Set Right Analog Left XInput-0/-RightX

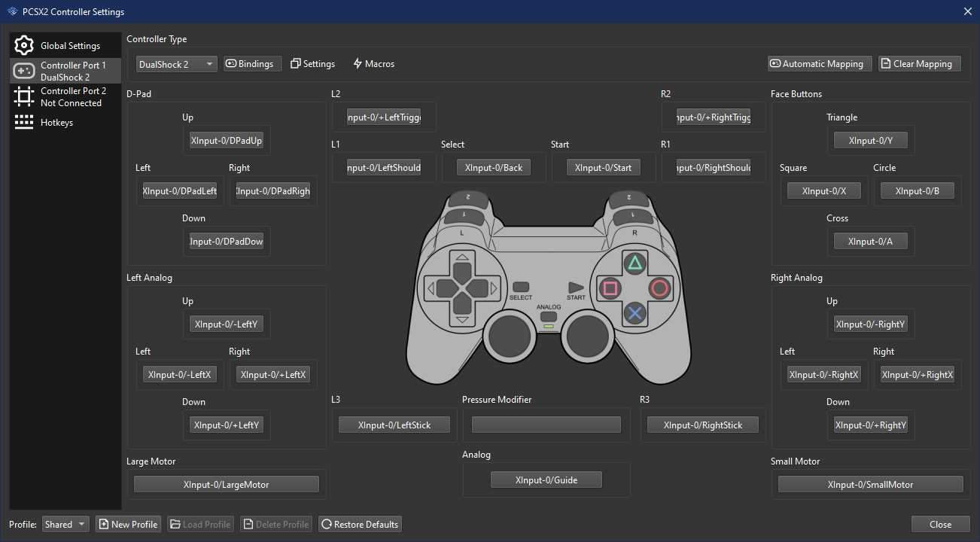click(824, 375)
